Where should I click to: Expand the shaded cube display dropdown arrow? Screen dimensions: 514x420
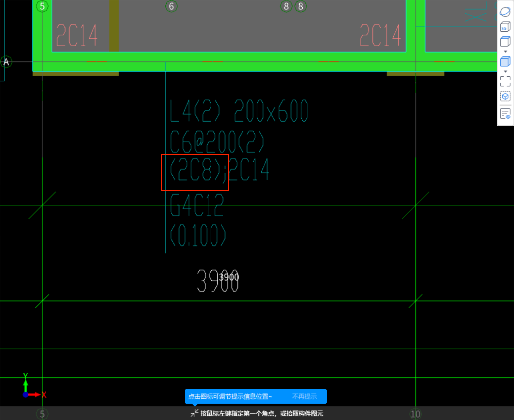pyautogui.click(x=505, y=72)
